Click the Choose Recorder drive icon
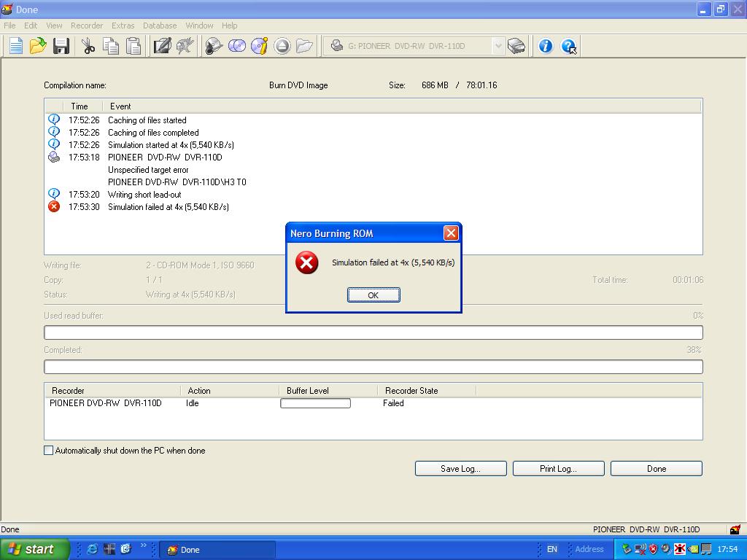 (x=516, y=46)
